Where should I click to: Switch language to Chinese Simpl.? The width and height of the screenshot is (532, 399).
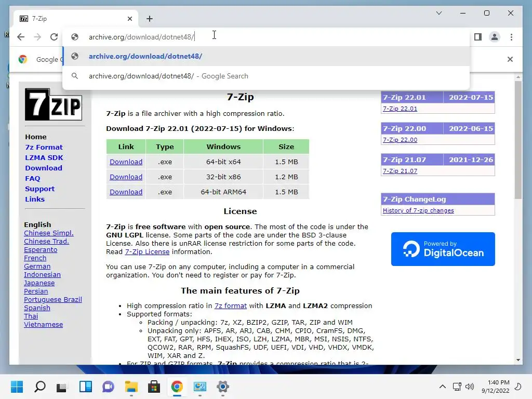point(48,233)
